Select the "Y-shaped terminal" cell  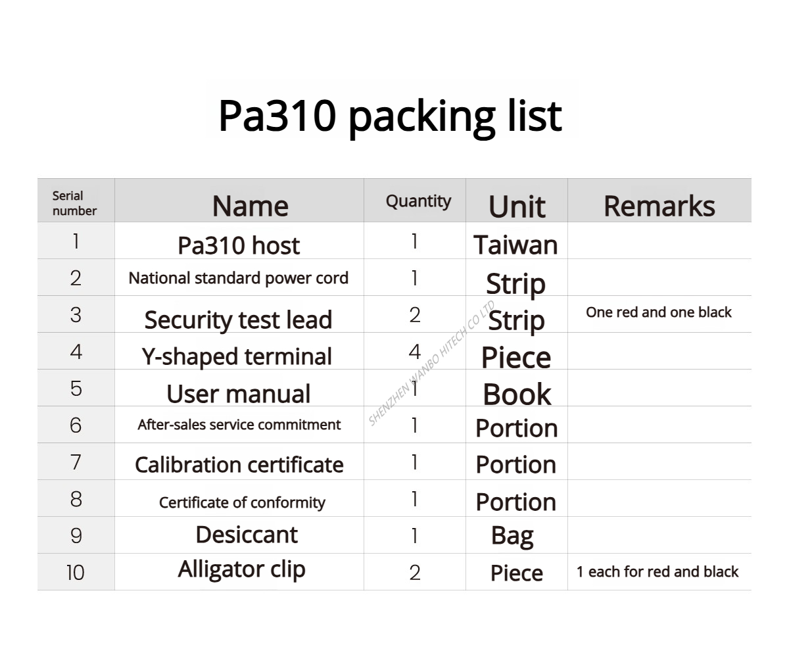(237, 356)
